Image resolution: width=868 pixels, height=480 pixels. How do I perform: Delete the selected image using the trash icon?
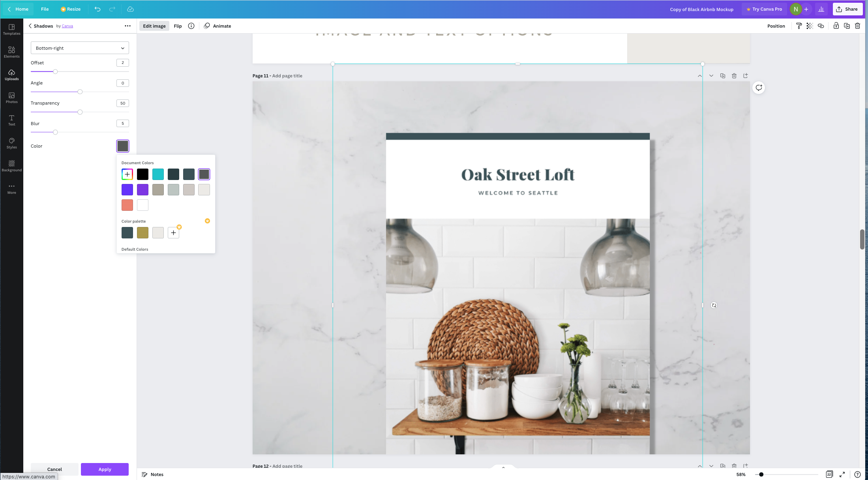[857, 26]
